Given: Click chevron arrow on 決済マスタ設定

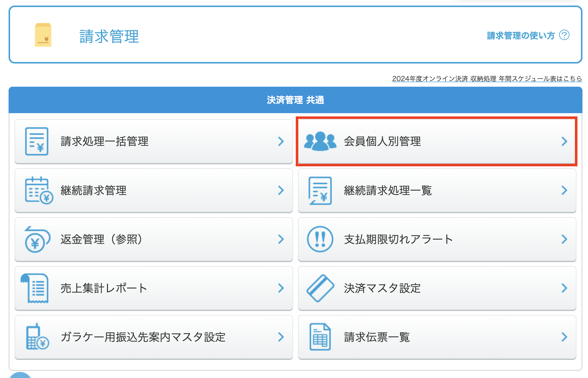Looking at the screenshot, I should click(564, 288).
